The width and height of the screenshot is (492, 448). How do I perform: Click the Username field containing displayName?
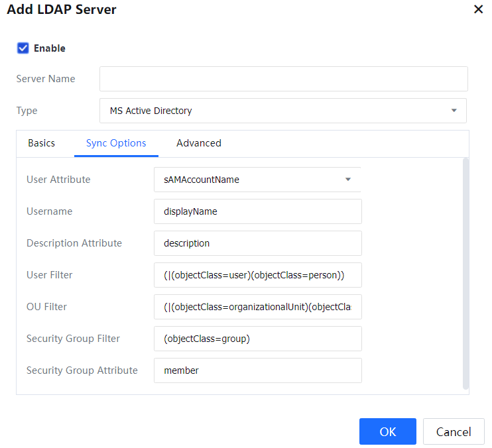pos(257,211)
